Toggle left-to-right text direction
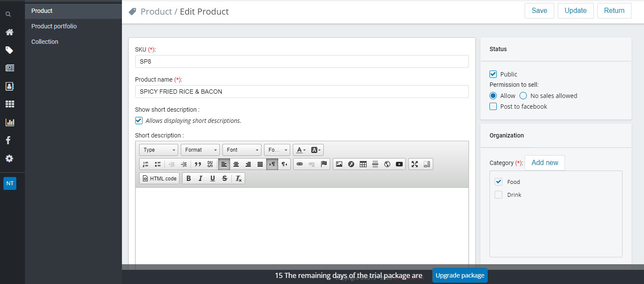Image resolution: width=644 pixels, height=284 pixels. pyautogui.click(x=272, y=164)
